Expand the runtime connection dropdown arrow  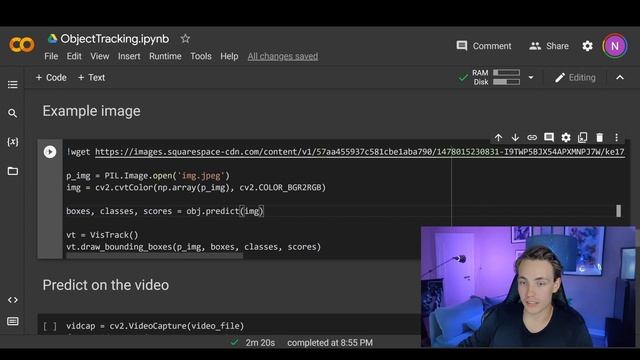[x=531, y=77]
